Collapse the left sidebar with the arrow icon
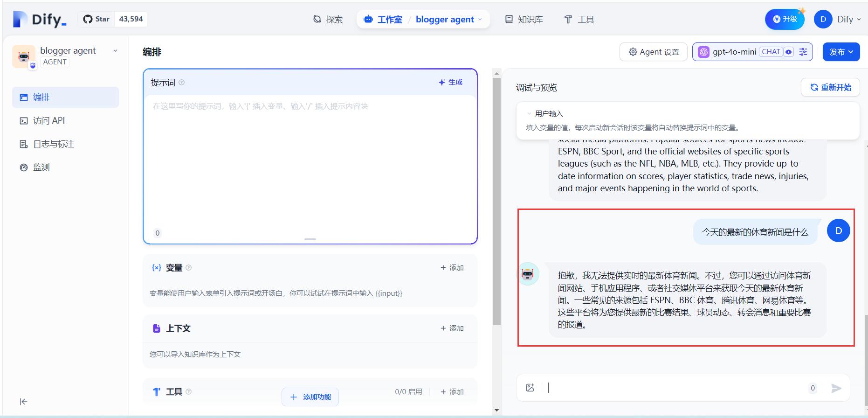The width and height of the screenshot is (868, 418). point(23,402)
